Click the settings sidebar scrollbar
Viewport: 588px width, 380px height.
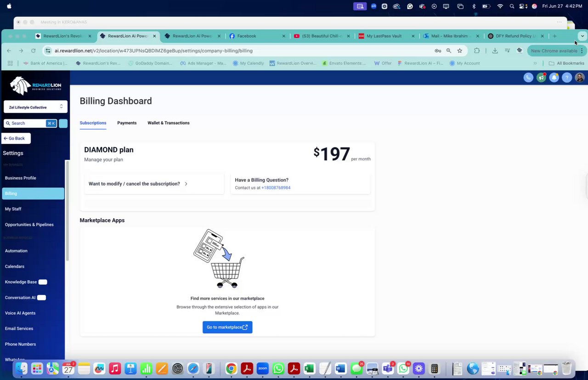68,211
